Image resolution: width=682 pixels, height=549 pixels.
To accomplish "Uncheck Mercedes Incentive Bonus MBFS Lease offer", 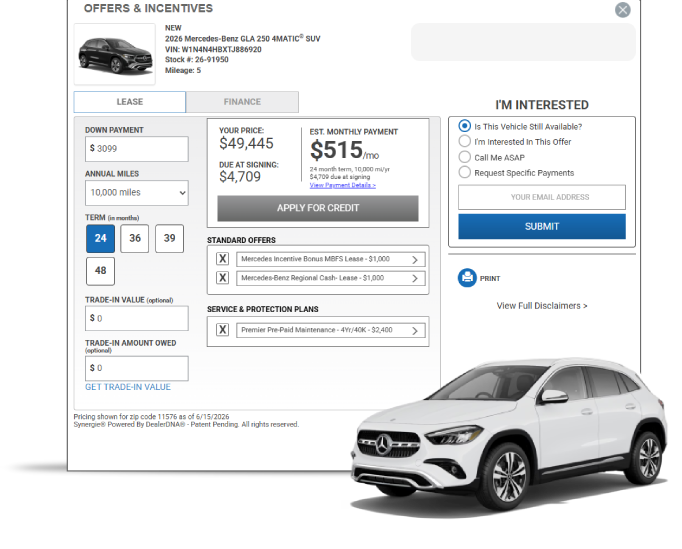I will point(223,259).
